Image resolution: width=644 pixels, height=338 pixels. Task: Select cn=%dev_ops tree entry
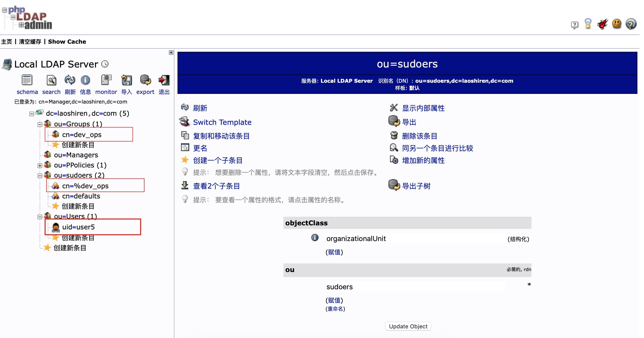85,186
